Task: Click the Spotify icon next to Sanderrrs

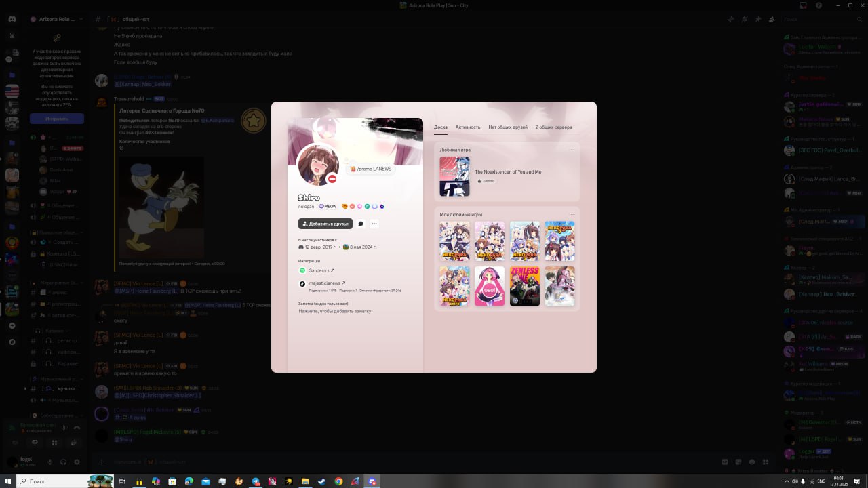Action: pos(302,270)
